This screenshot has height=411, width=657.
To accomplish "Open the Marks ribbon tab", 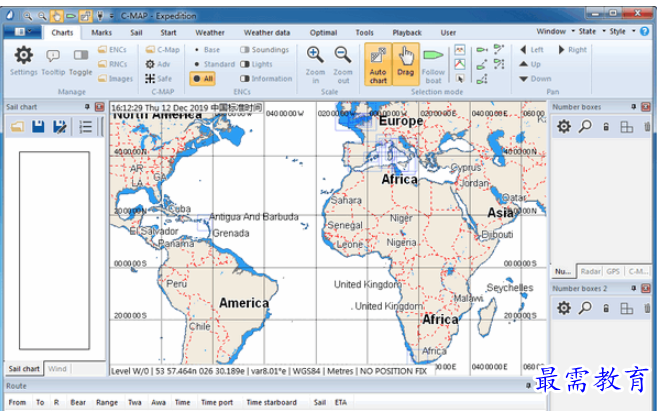I will (x=101, y=32).
